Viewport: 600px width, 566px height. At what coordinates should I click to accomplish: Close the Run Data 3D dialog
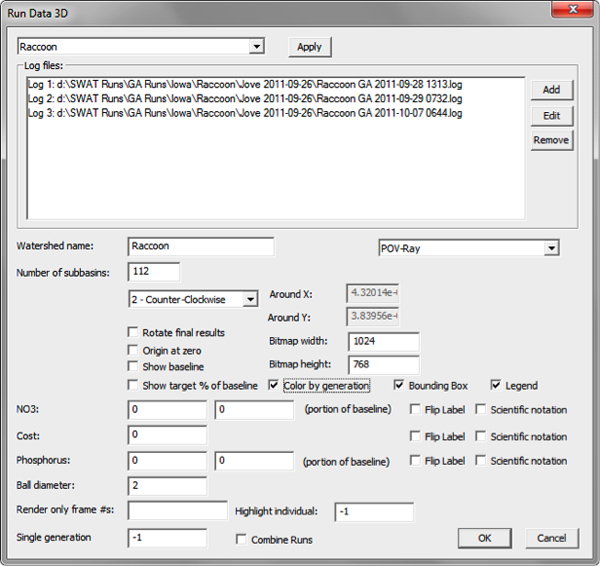tap(572, 11)
